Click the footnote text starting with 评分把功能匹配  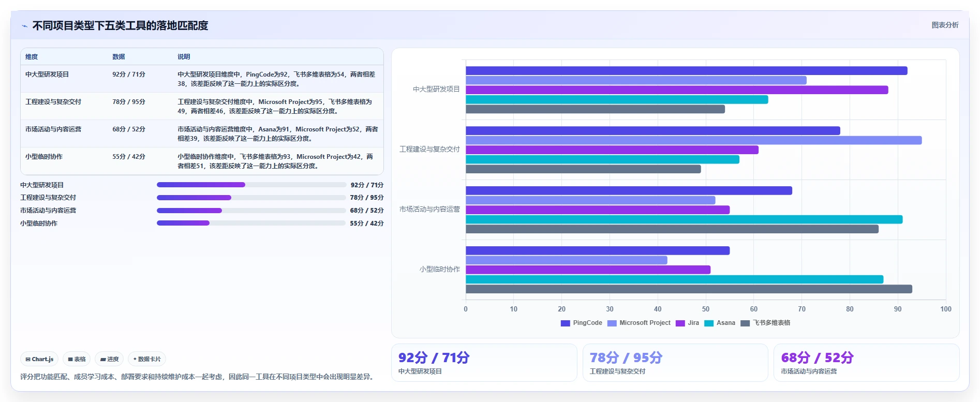[197, 377]
